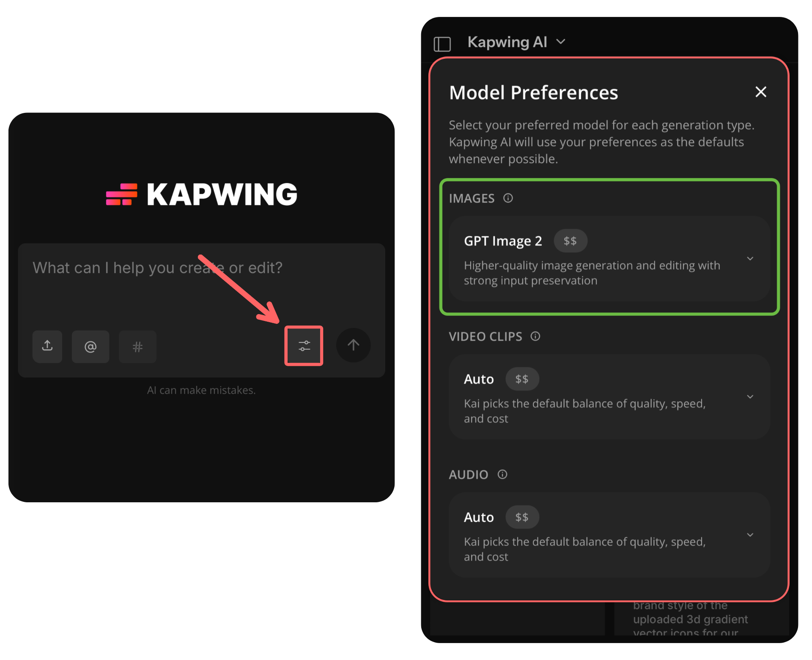Image resolution: width=812 pixels, height=660 pixels.
Task: Expand the GPT Image 2 model dropdown
Action: [x=609, y=259]
